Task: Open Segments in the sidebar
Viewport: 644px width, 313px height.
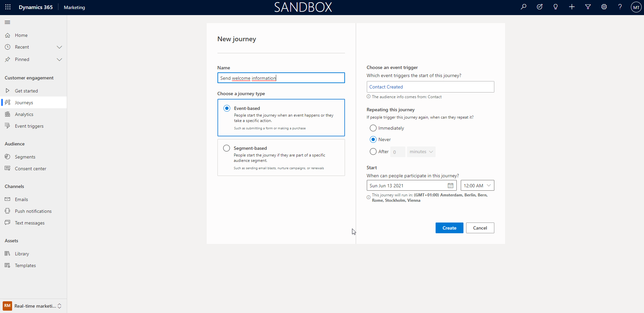Action: click(x=25, y=157)
